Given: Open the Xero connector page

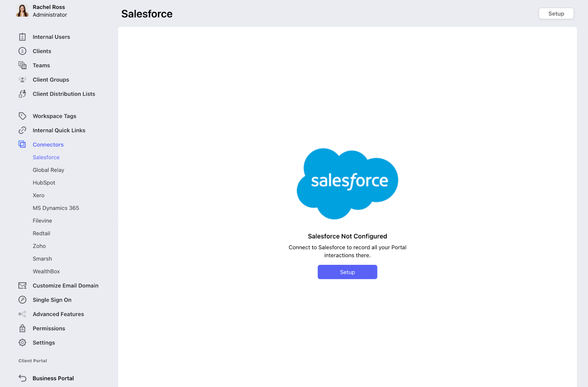Looking at the screenshot, I should coord(39,195).
